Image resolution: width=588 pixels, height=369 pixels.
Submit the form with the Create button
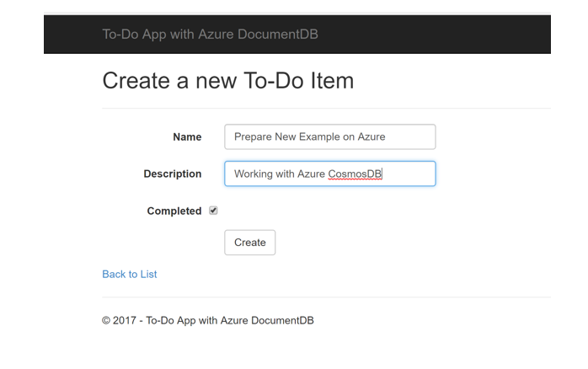249,243
